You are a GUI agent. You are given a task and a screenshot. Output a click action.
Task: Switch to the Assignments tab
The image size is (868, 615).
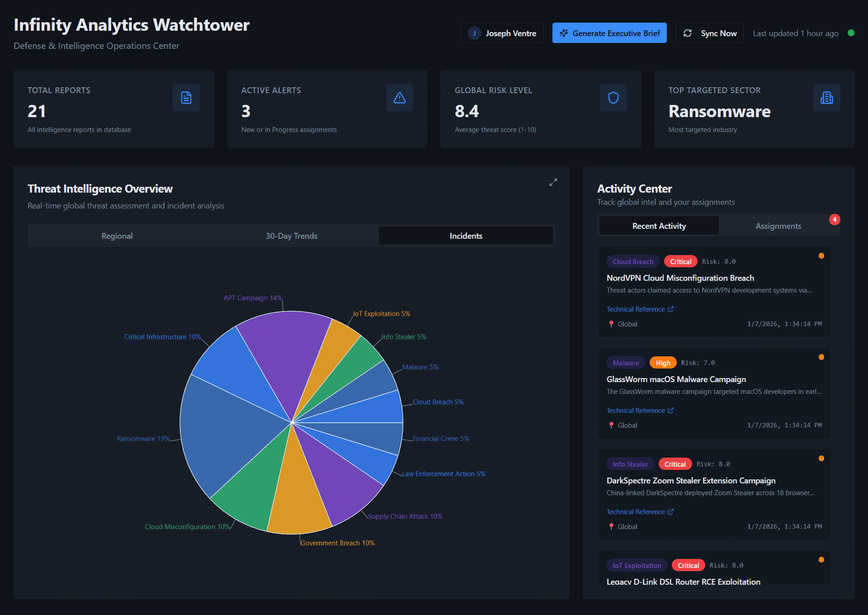[x=778, y=226]
